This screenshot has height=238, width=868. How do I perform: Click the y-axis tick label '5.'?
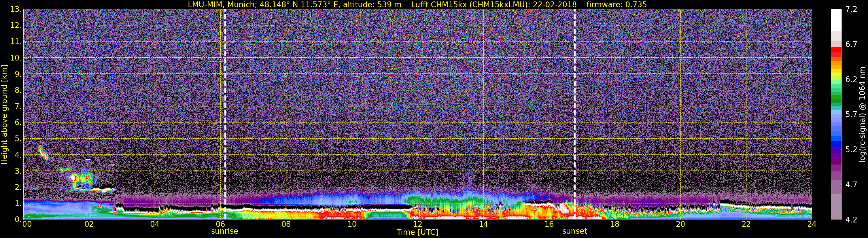[18, 139]
